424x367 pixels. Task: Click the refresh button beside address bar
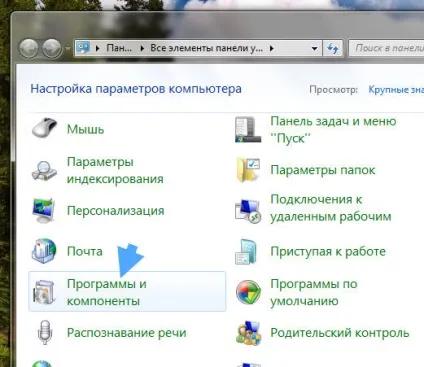pyautogui.click(x=332, y=49)
